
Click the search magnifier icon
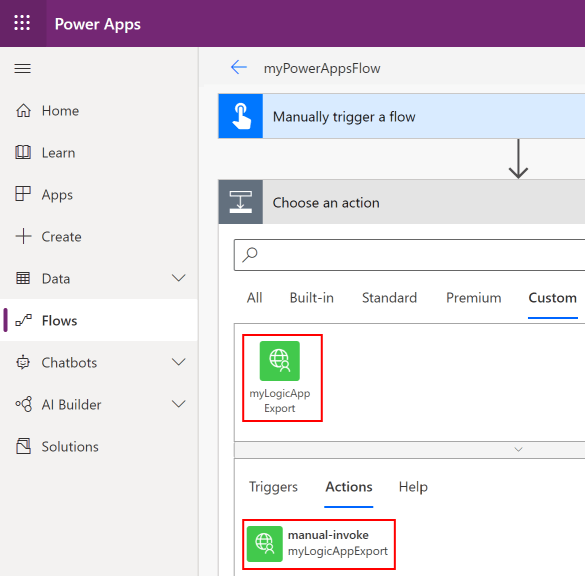[250, 255]
